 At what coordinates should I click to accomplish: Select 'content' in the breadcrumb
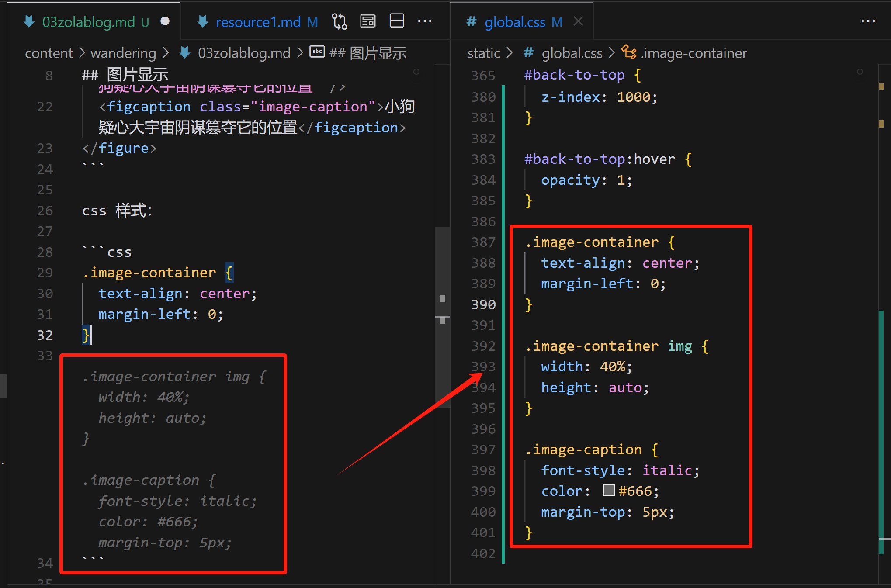click(49, 53)
